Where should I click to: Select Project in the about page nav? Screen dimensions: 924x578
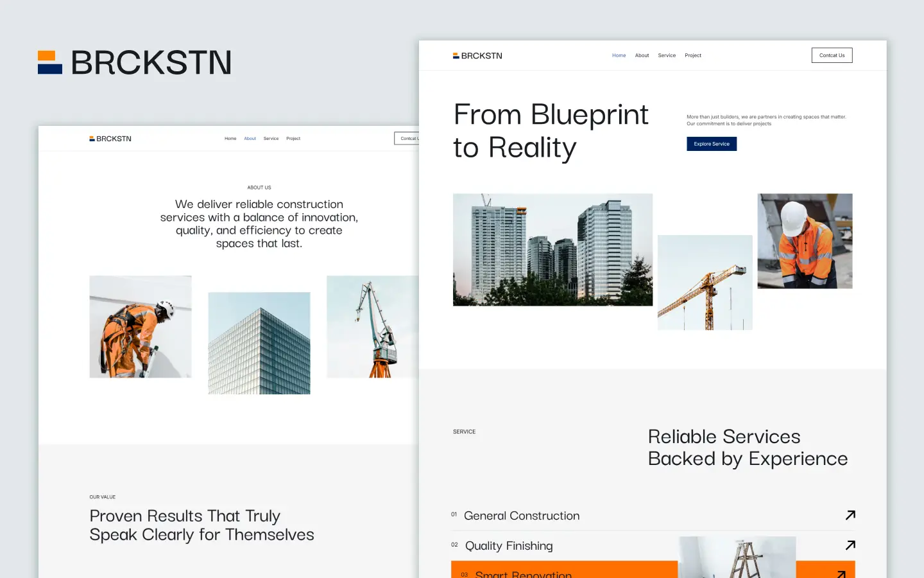click(x=293, y=139)
